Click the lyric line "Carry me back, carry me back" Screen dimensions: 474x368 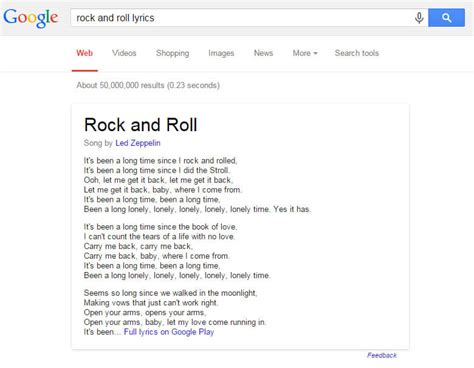pyautogui.click(x=138, y=246)
